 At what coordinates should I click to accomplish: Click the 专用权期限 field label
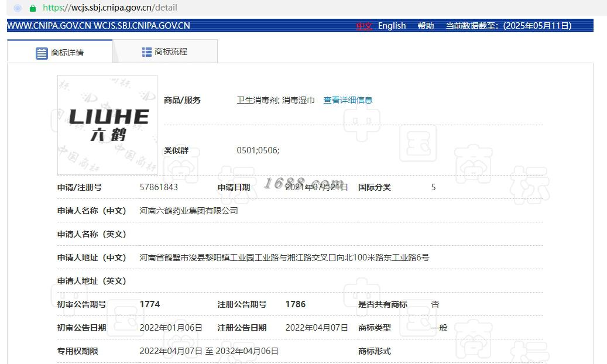77,351
